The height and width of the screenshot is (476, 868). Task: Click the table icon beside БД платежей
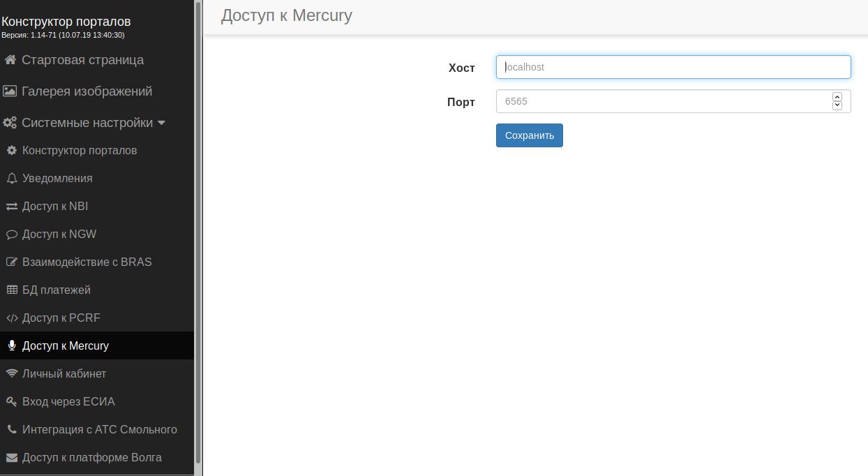tap(11, 290)
